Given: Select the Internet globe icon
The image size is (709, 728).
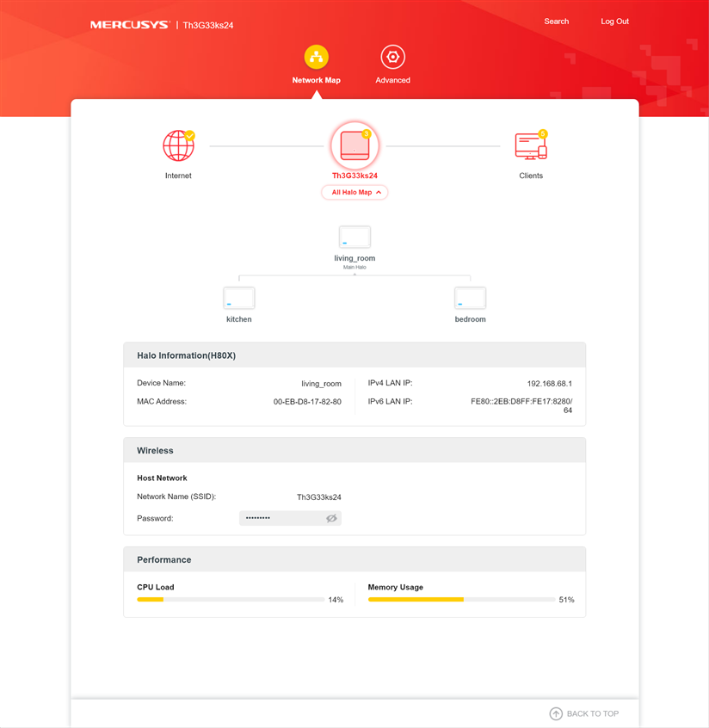Looking at the screenshot, I should 178,145.
